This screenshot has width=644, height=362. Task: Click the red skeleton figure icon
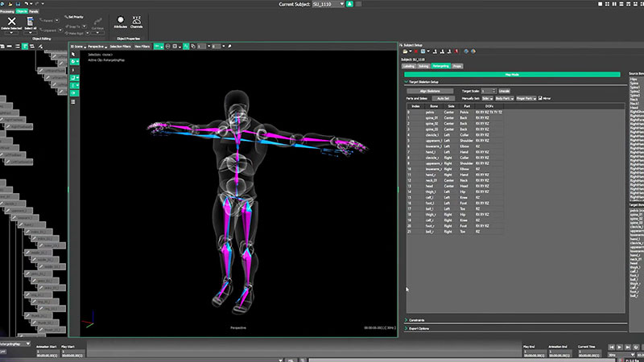click(x=456, y=51)
